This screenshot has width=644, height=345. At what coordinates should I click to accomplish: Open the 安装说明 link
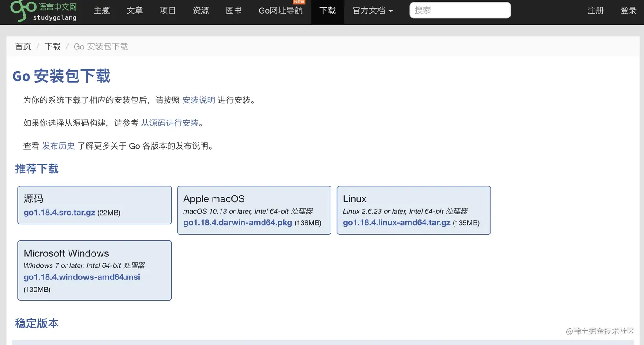click(x=198, y=100)
